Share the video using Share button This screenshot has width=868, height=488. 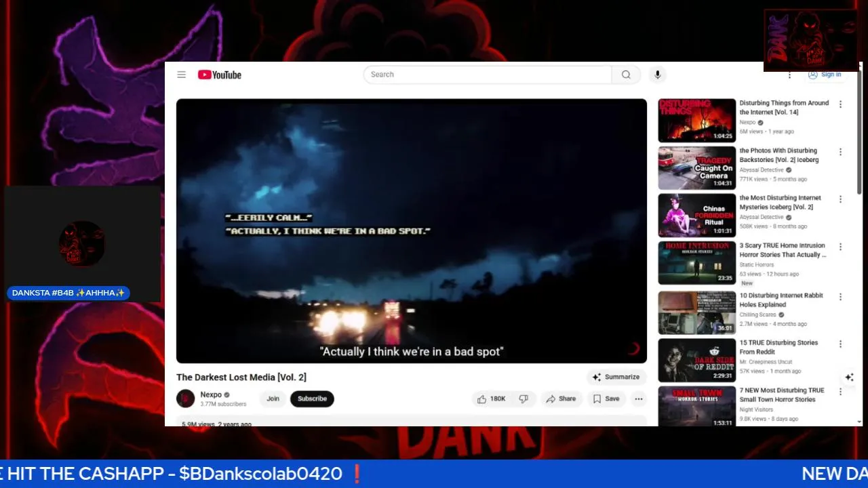[x=561, y=399]
